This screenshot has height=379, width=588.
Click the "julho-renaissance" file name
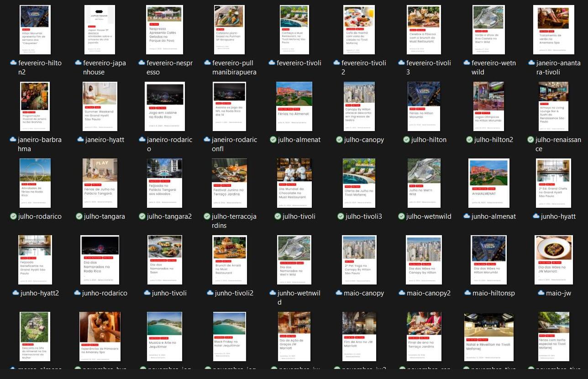(558, 144)
